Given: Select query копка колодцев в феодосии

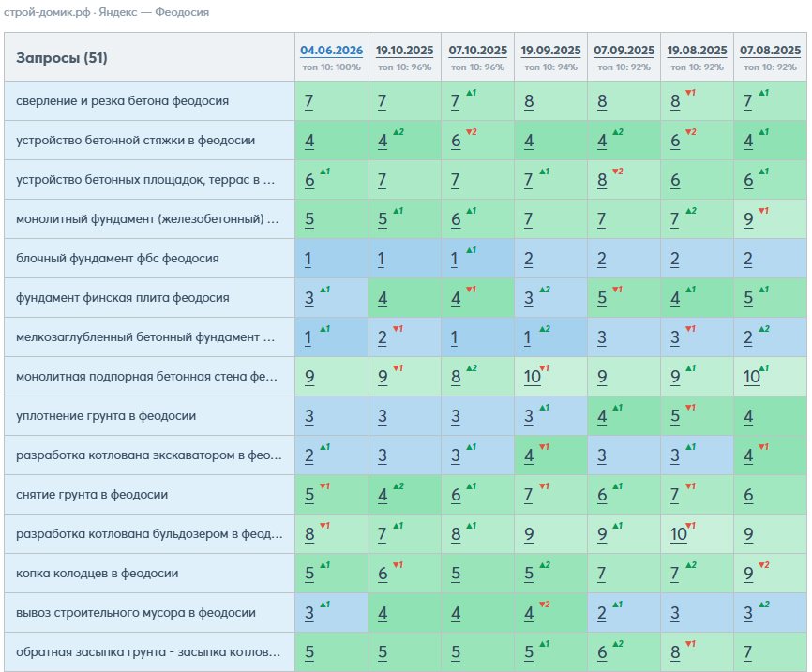Looking at the screenshot, I should coord(98,573).
